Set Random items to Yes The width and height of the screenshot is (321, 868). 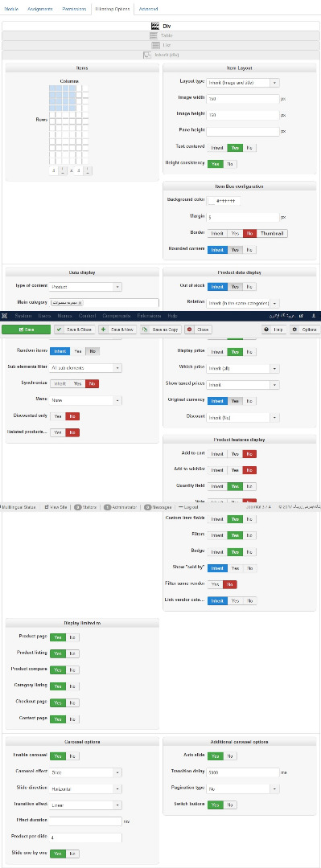point(77,351)
